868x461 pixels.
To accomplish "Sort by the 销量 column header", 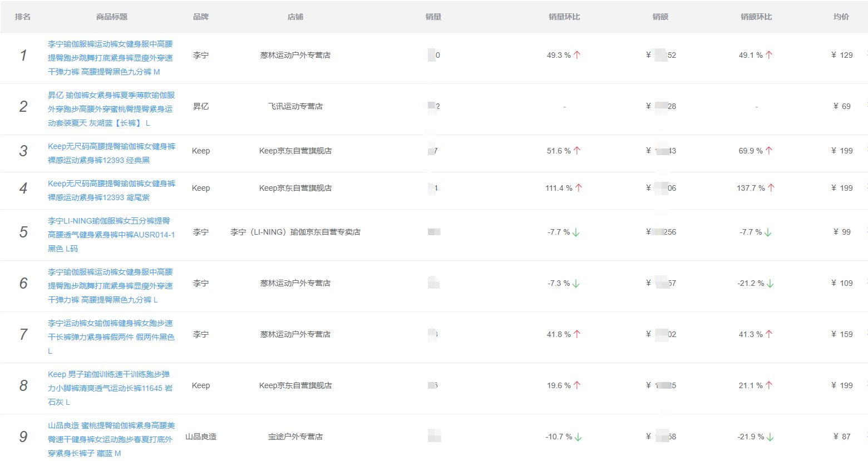I will point(433,17).
